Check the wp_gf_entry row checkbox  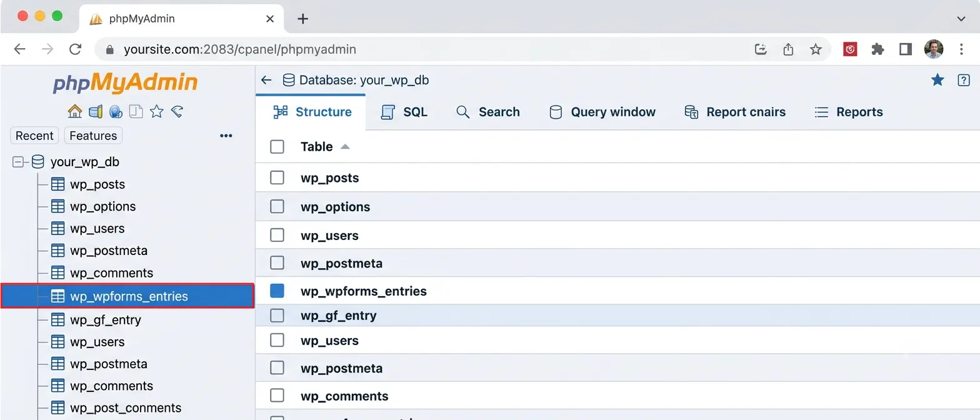277,316
